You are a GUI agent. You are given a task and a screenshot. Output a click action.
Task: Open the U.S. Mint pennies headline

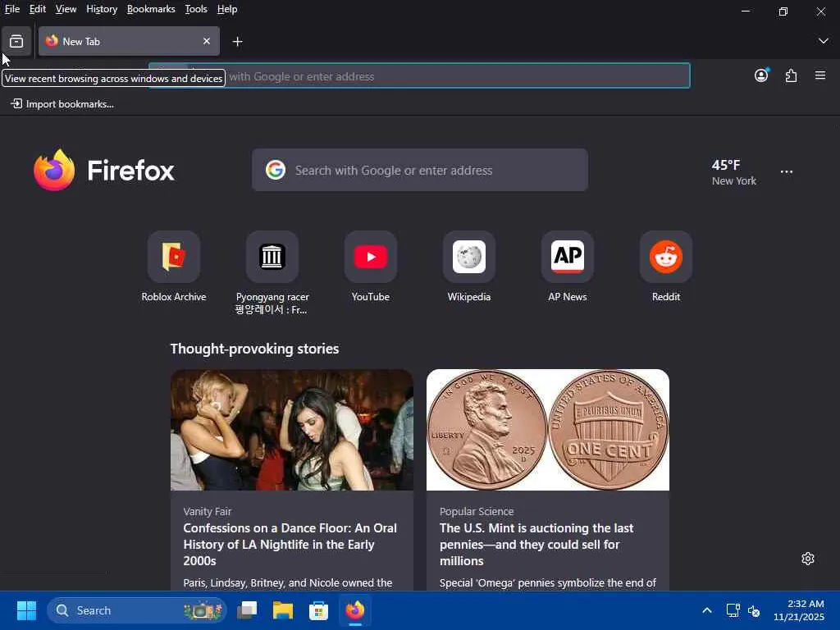(x=536, y=545)
